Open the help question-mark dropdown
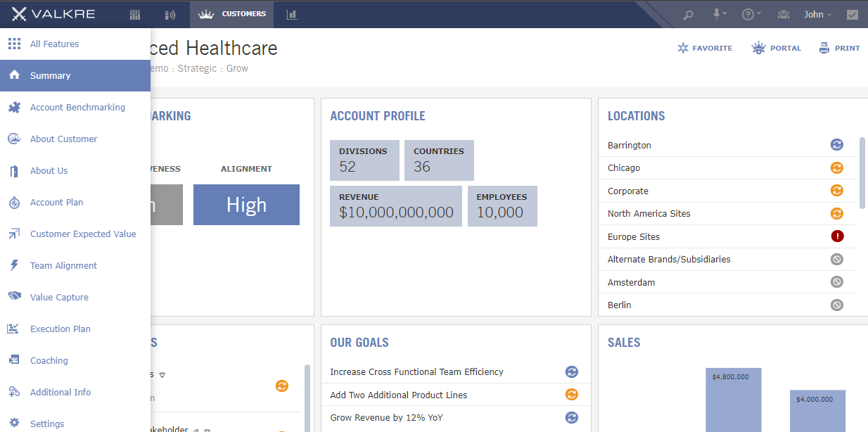 [752, 14]
